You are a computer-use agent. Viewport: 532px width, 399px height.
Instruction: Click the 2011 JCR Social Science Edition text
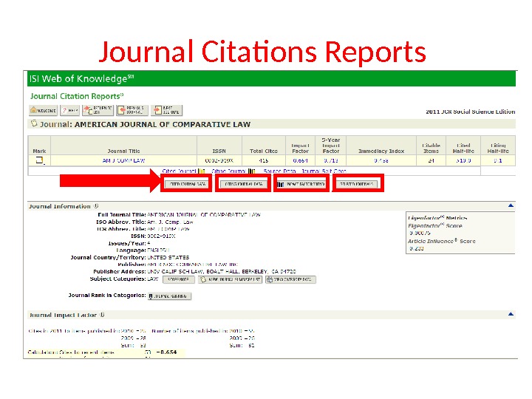pyautogui.click(x=471, y=112)
